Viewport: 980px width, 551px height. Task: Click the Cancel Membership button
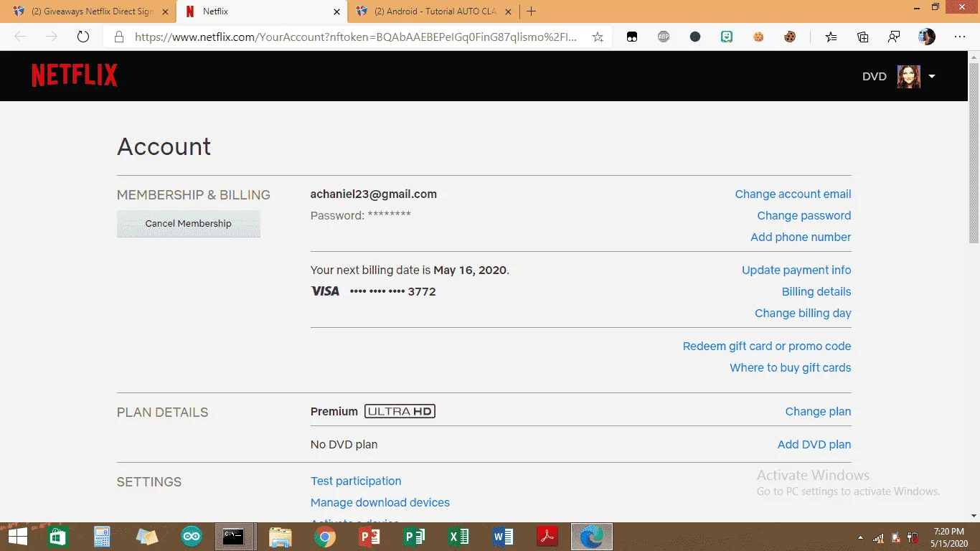coord(189,223)
